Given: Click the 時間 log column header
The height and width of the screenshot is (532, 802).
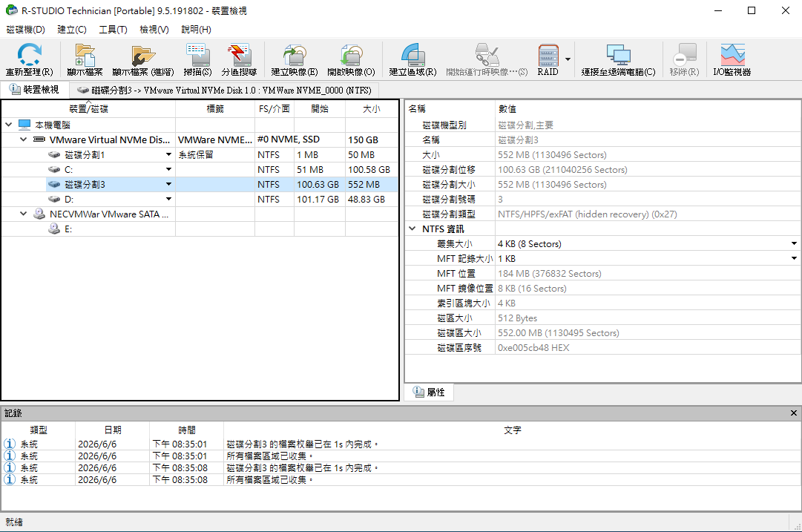Looking at the screenshot, I should [x=187, y=430].
